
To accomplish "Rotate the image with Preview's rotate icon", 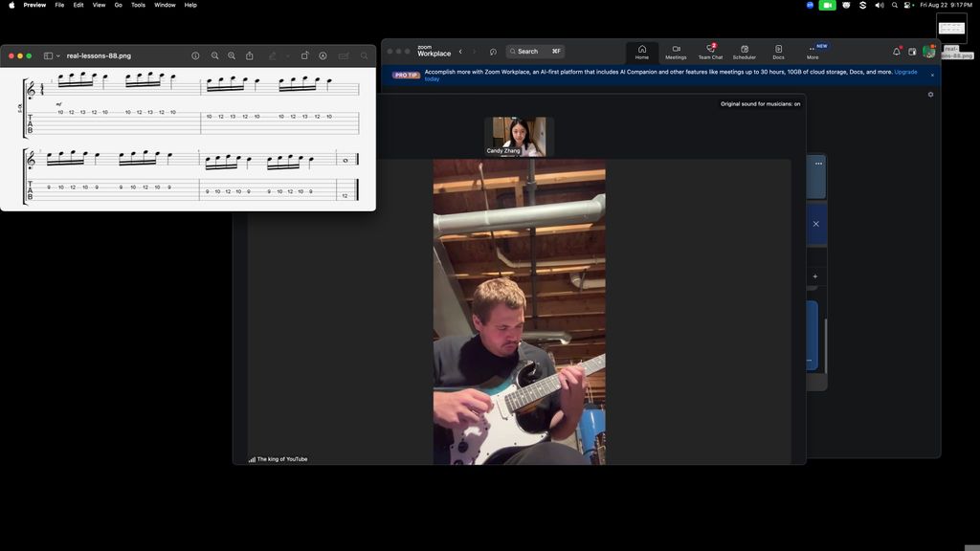I will (304, 56).
